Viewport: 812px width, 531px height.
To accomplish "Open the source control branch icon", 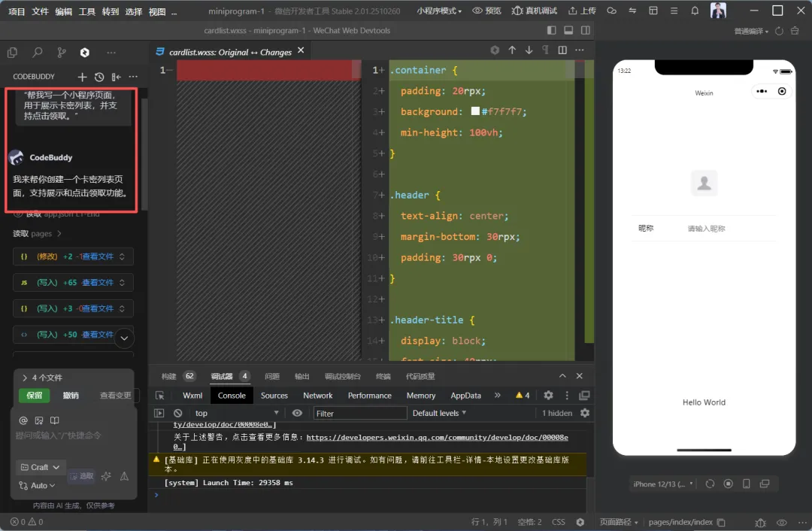I will [x=61, y=53].
